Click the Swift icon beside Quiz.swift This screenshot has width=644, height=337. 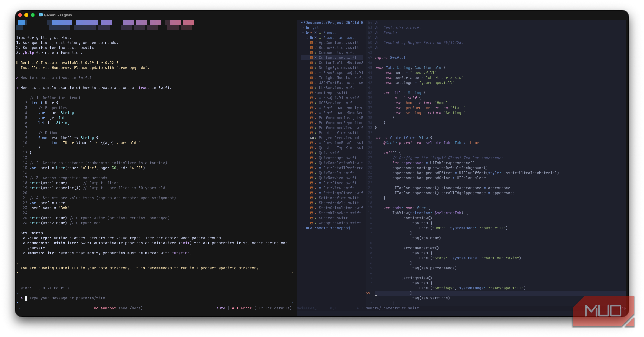click(x=311, y=153)
